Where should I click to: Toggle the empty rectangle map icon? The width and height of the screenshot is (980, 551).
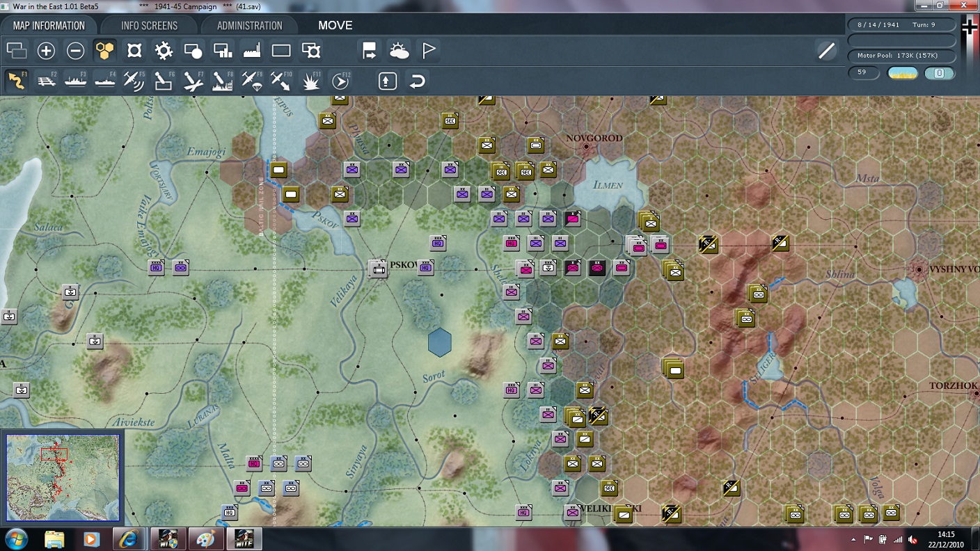coord(281,51)
